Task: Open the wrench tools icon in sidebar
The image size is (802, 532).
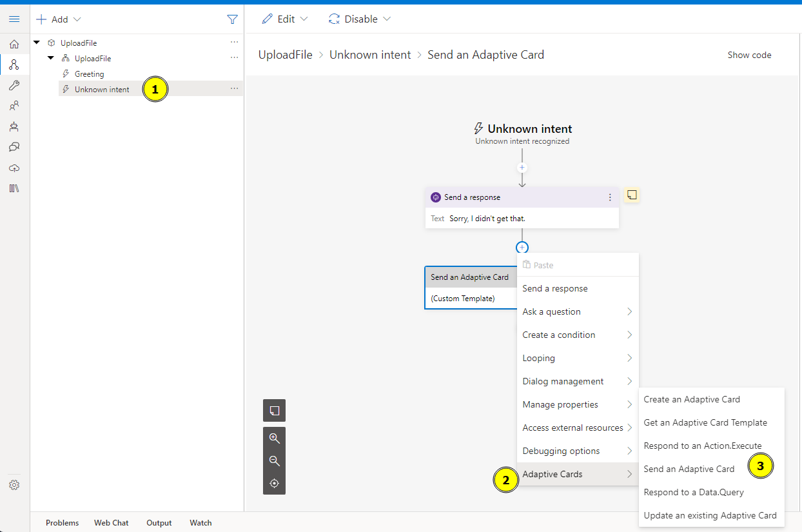Action: pyautogui.click(x=14, y=84)
